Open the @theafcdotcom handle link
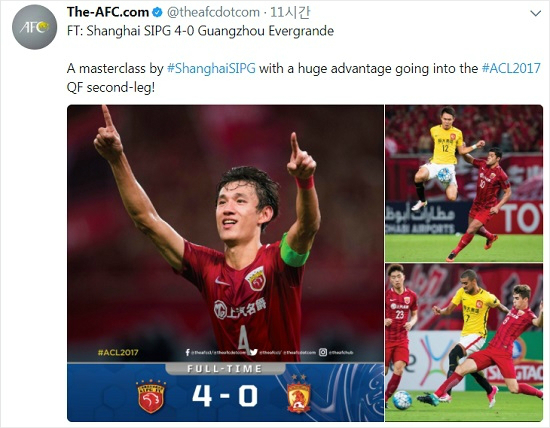 [x=213, y=12]
